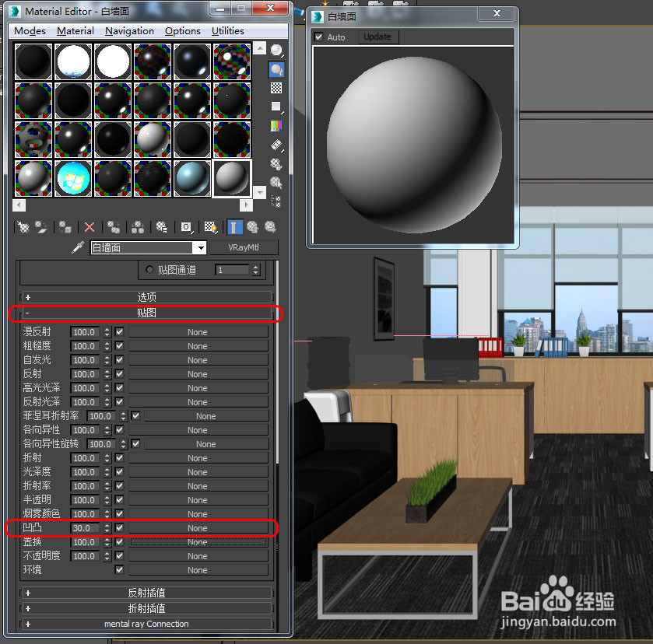Click Assign Material to Selection icon
653x644 pixels.
tap(65, 227)
